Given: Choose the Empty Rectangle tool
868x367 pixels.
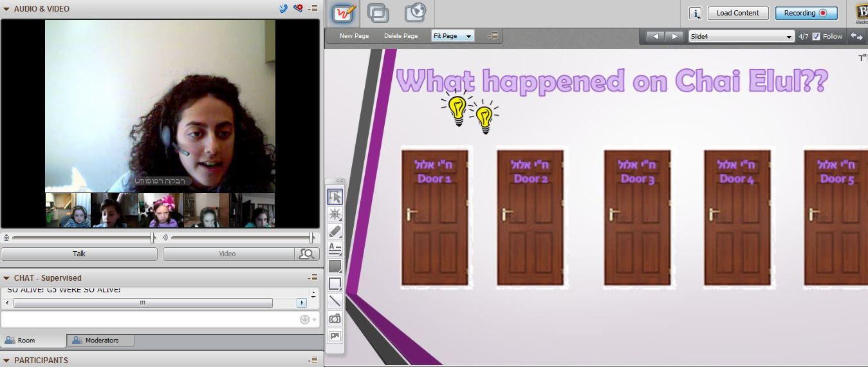Looking at the screenshot, I should point(335,283).
